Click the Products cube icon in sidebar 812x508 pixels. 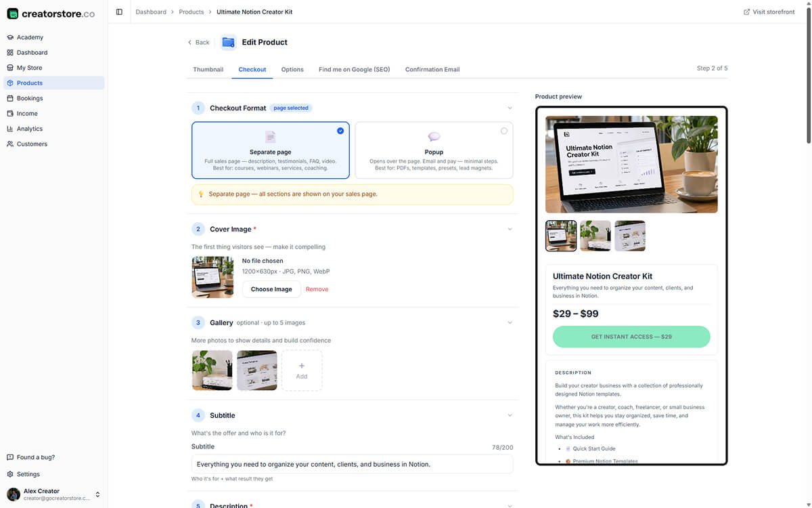[x=10, y=83]
